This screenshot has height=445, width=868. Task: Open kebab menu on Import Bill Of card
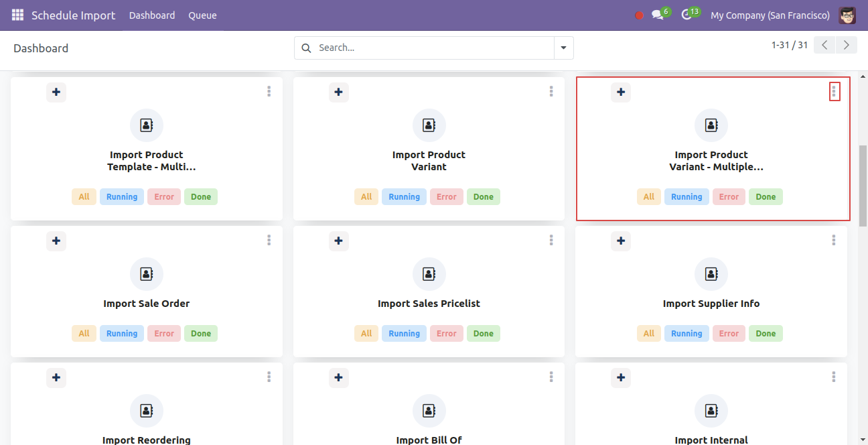click(551, 377)
